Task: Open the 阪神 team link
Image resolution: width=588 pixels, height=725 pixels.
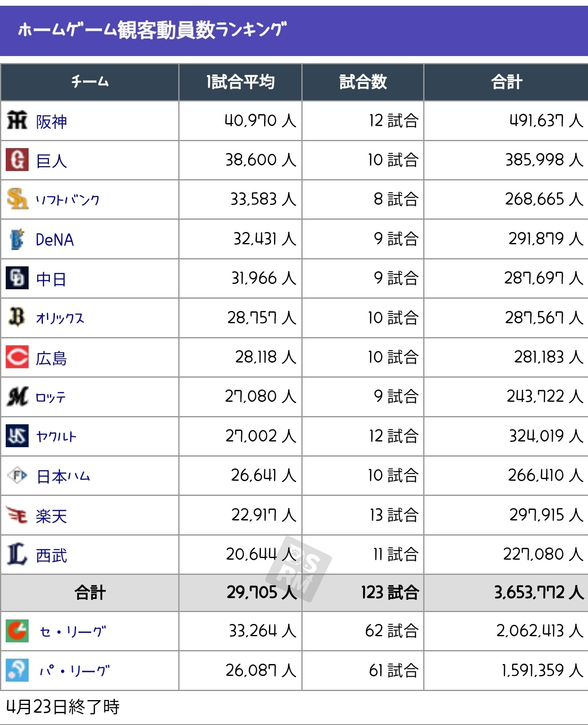Action: (52, 122)
